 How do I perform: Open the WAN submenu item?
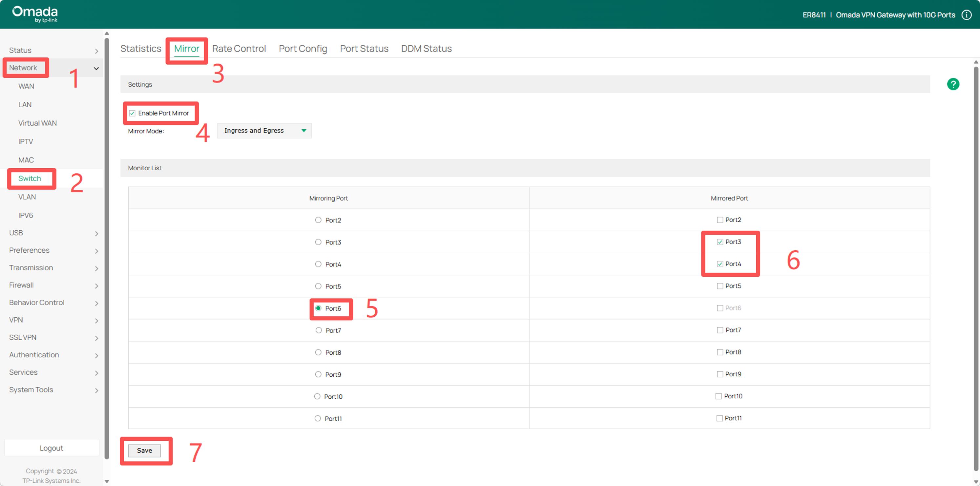point(26,86)
